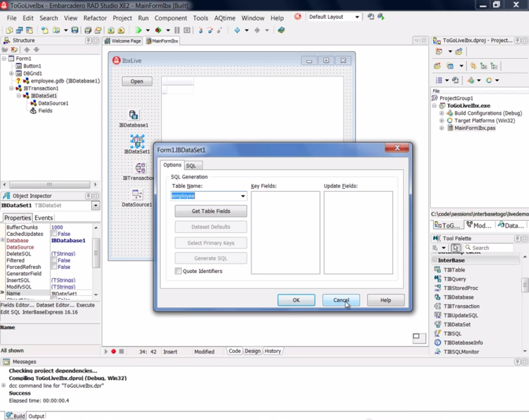Click the Run (green play) toolbar icon
This screenshot has width=529, height=420.
click(x=138, y=30)
